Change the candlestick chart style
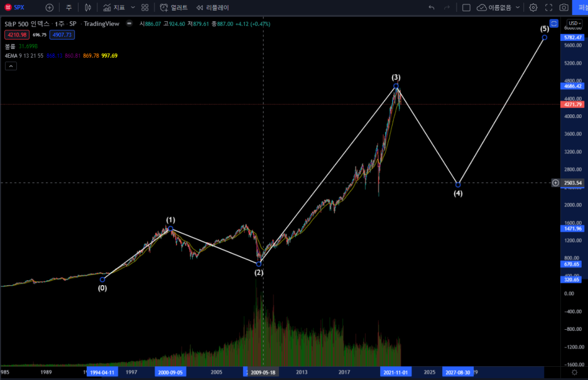Screen dimensions: 588x380 (x=88, y=8)
